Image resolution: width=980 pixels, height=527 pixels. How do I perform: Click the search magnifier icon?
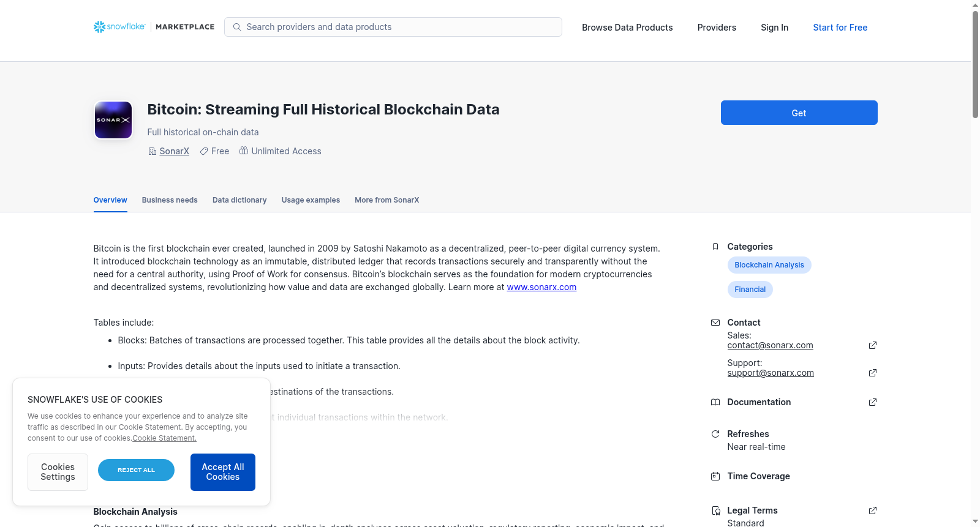237,27
